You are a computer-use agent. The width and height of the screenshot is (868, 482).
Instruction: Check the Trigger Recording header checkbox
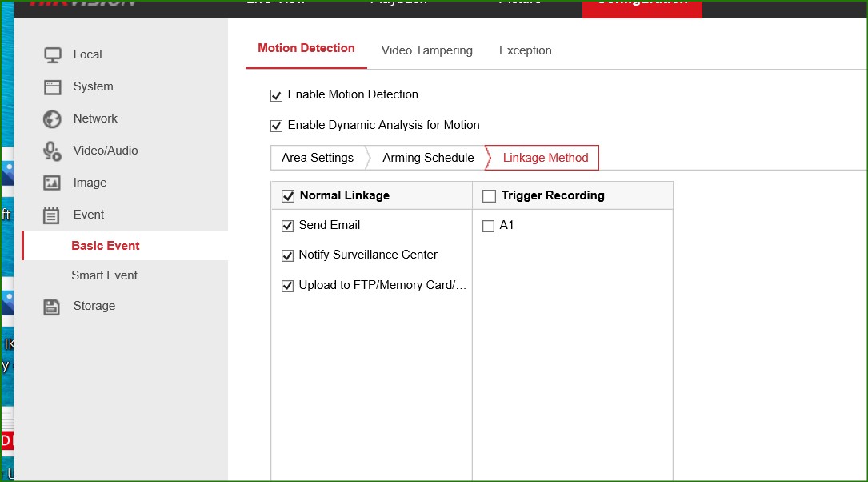(x=490, y=196)
